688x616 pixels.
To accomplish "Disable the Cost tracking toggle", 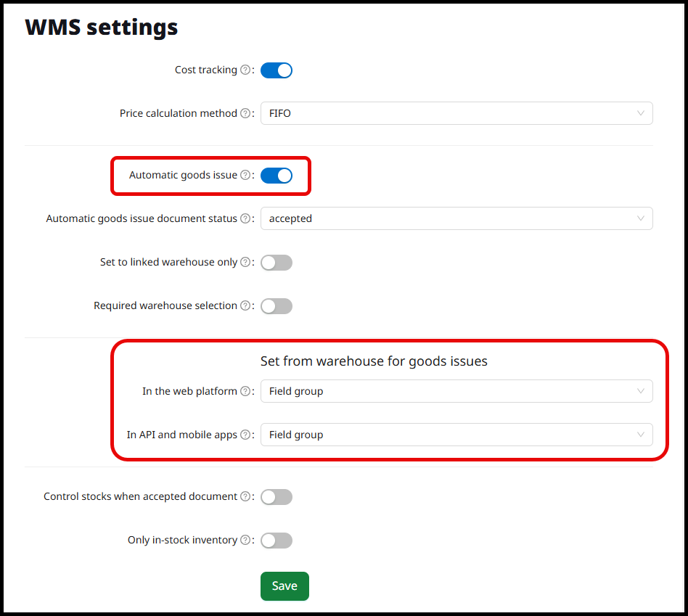I will tap(277, 70).
